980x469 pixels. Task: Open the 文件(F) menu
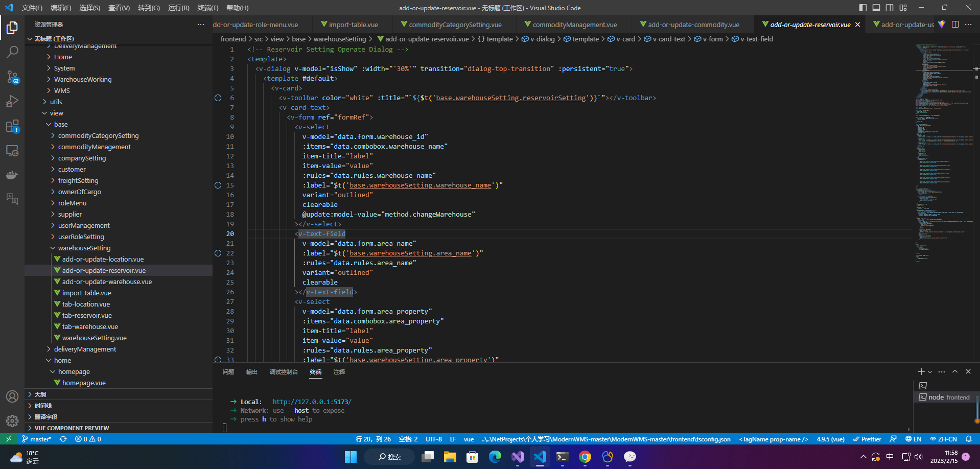point(32,8)
